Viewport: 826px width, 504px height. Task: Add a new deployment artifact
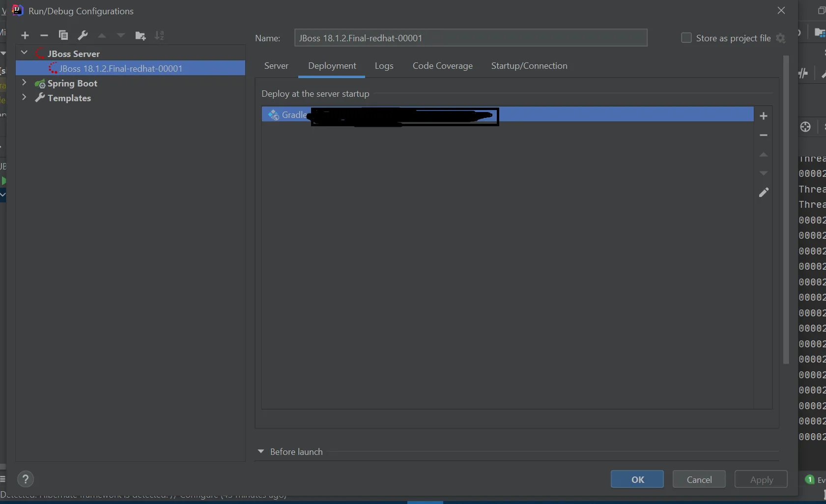764,116
